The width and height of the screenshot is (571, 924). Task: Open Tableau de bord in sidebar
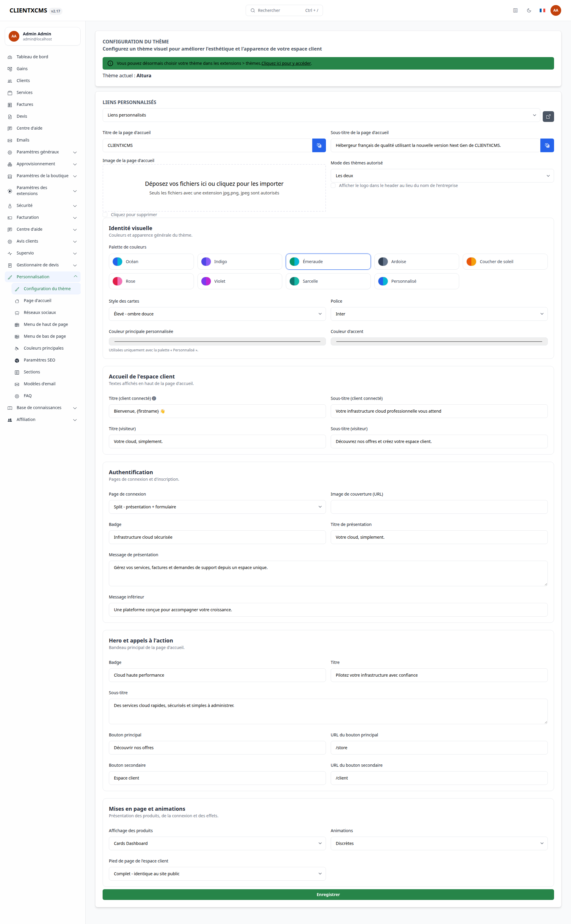[x=43, y=57]
